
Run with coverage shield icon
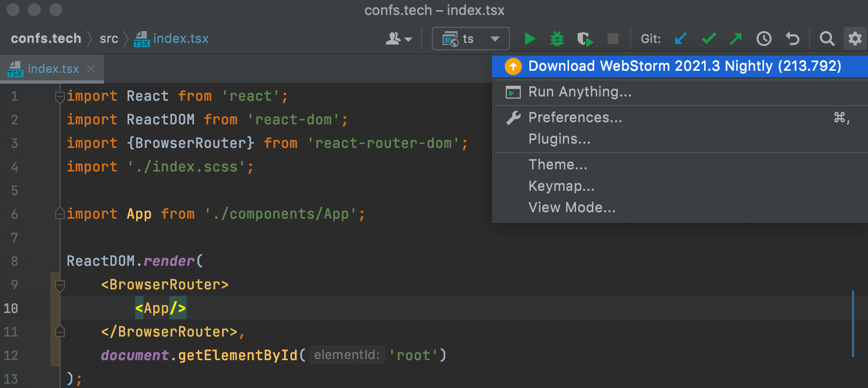point(585,39)
